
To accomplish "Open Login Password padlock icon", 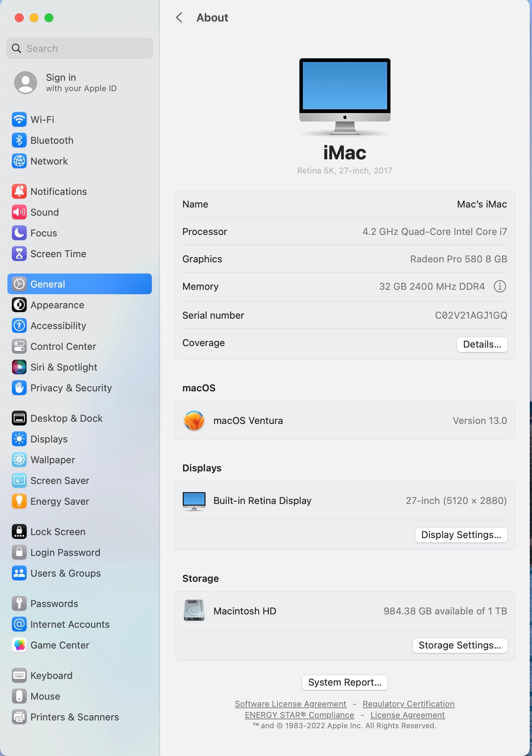I will click(19, 552).
